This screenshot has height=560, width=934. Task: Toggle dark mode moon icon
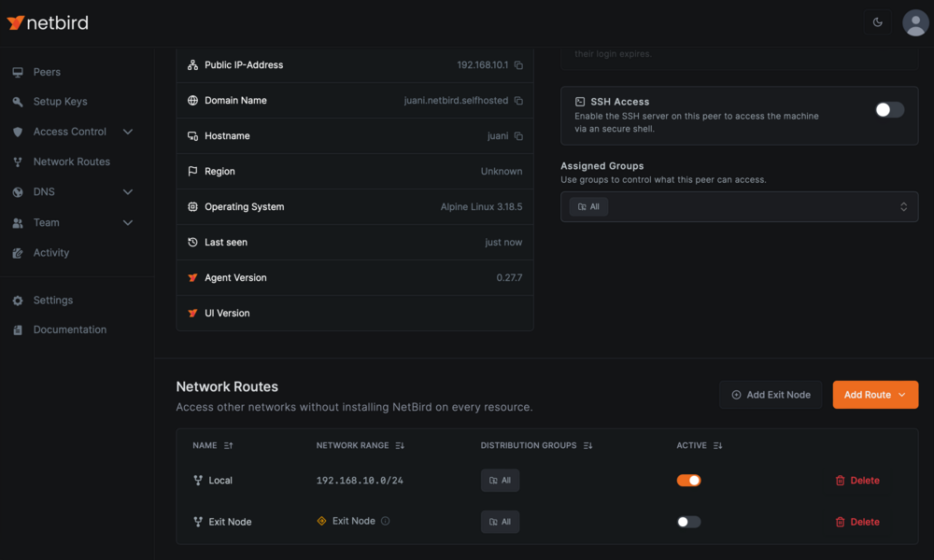[x=877, y=22]
